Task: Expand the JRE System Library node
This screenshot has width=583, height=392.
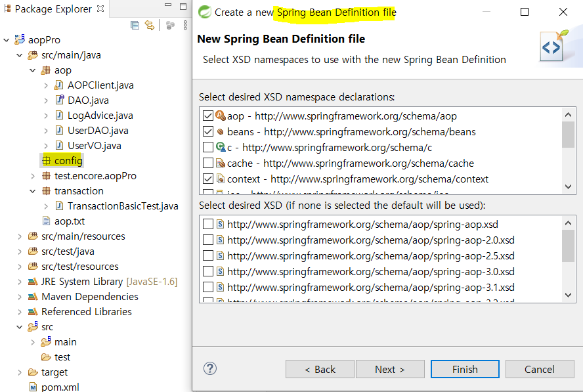Action: (x=19, y=282)
